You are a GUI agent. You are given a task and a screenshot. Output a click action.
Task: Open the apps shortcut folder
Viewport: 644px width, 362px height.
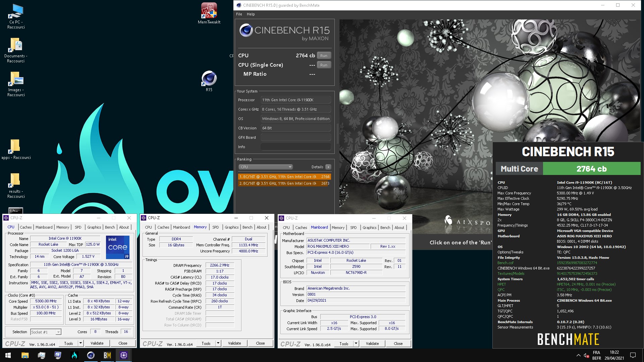16,149
